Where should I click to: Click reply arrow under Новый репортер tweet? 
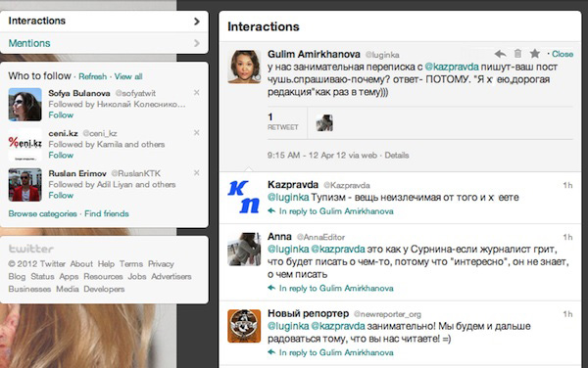(271, 352)
